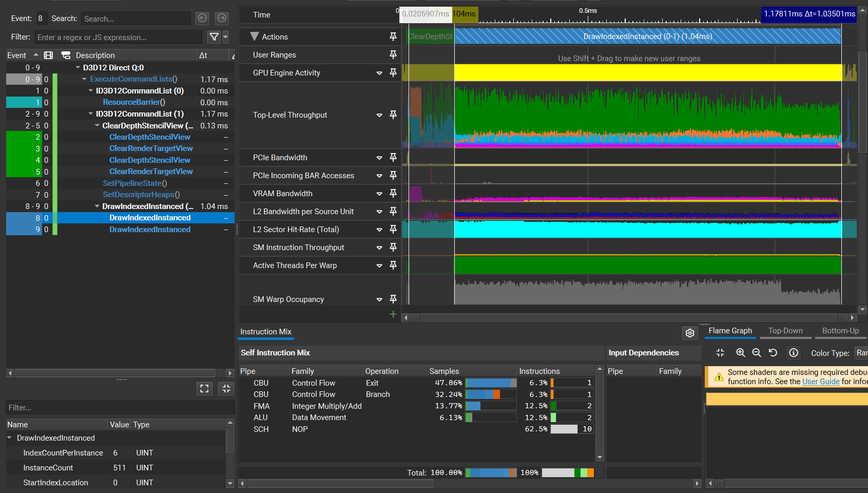
Task: Open the User Guide link
Action: point(821,382)
